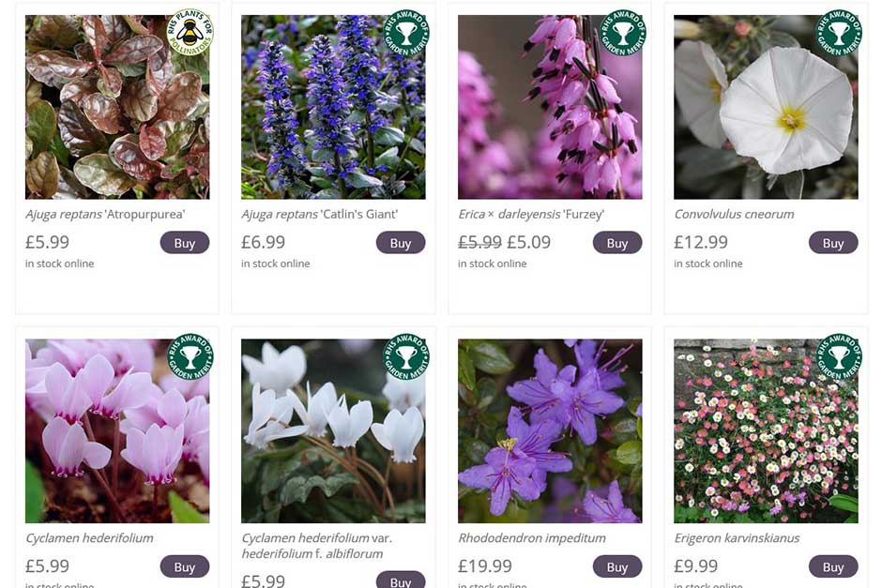Image resolution: width=882 pixels, height=588 pixels.
Task: Buy Ajuga reptans 'Catlin's Giant'
Action: (x=401, y=243)
